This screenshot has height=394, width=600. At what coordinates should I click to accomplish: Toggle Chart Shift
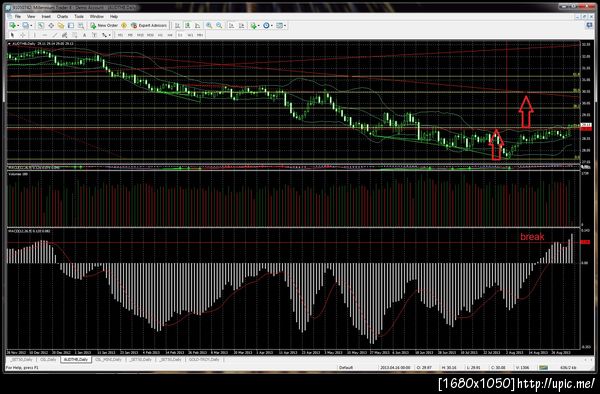[x=242, y=25]
